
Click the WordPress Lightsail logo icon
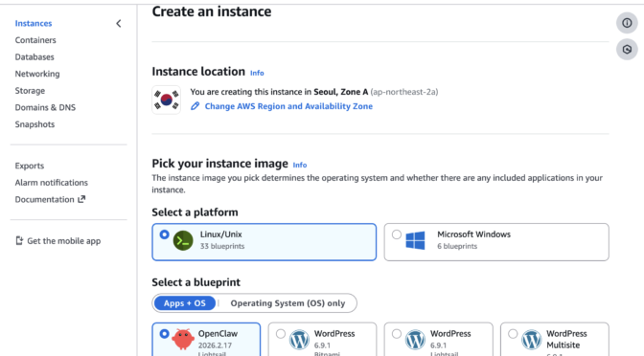coord(415,340)
